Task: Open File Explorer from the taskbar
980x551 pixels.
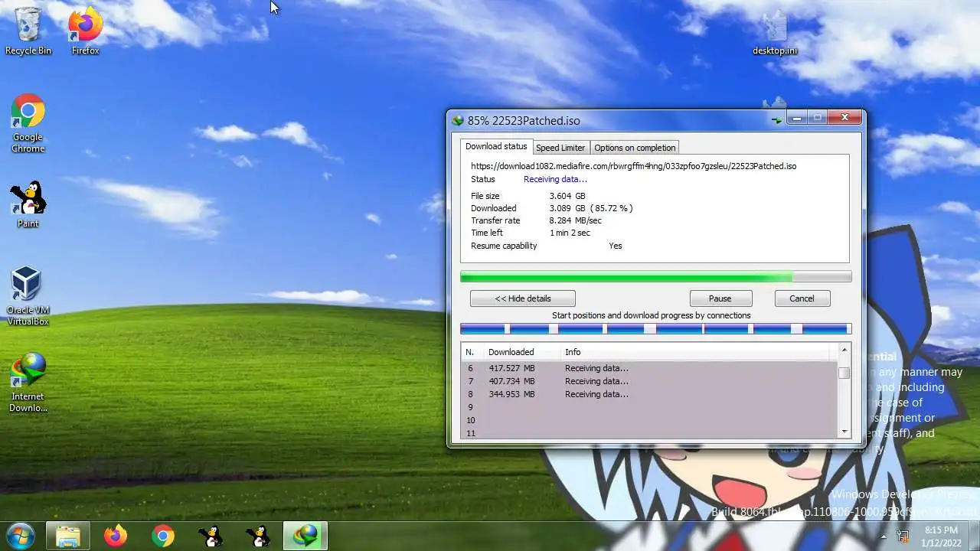Action: pos(68,536)
